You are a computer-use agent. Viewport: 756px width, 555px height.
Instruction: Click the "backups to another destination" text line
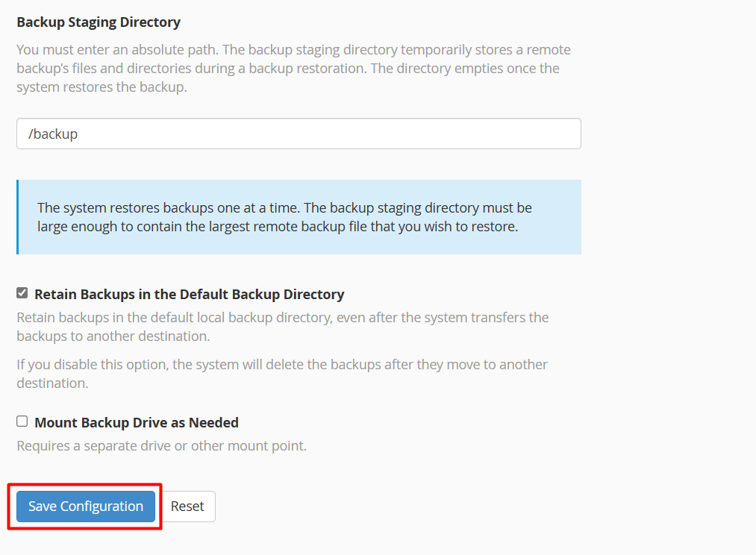pyautogui.click(x=113, y=336)
